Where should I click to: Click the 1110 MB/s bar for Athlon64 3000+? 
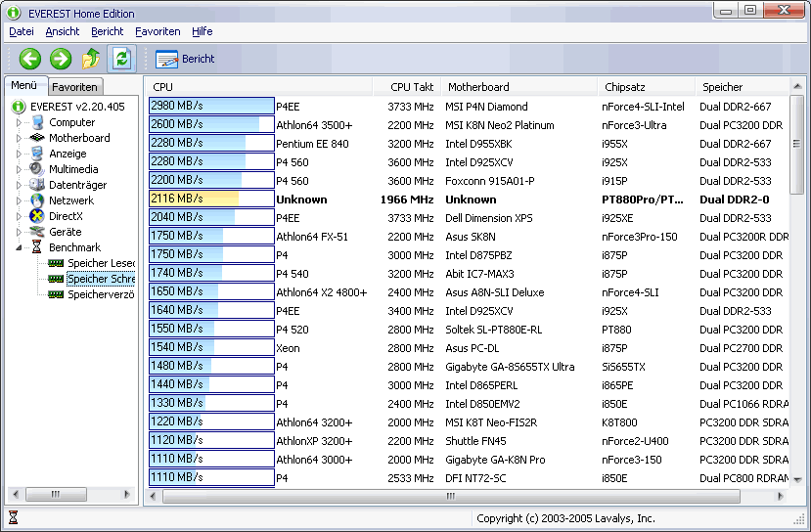pyautogui.click(x=211, y=459)
